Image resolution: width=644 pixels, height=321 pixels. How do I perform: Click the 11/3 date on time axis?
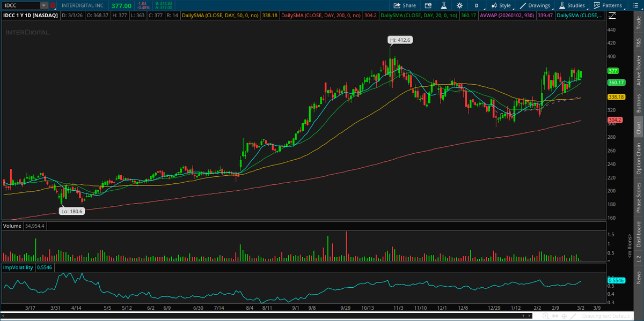(398, 308)
